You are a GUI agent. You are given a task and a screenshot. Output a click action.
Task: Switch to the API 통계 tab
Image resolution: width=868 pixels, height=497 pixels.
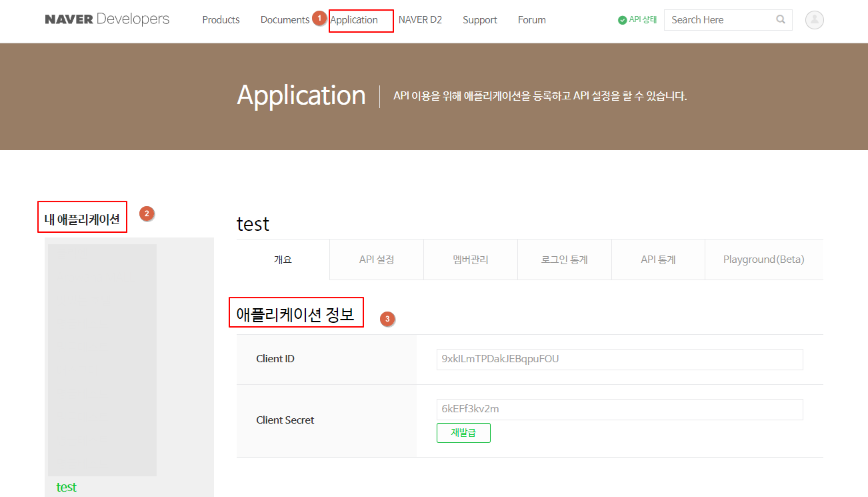658,260
